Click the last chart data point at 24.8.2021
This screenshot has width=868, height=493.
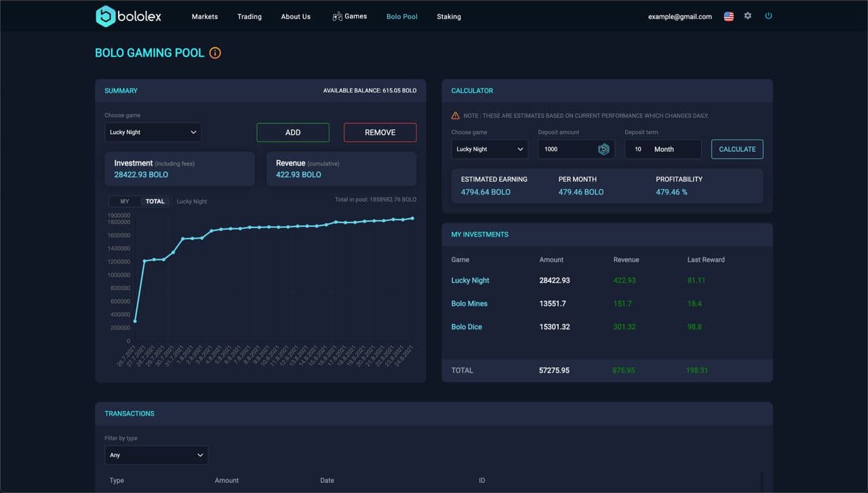pos(412,218)
